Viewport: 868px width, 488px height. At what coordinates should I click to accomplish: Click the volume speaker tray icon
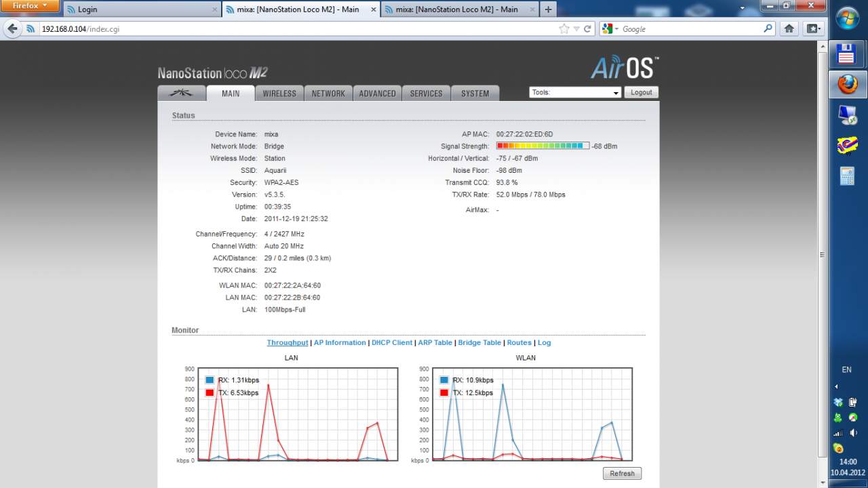pos(853,433)
